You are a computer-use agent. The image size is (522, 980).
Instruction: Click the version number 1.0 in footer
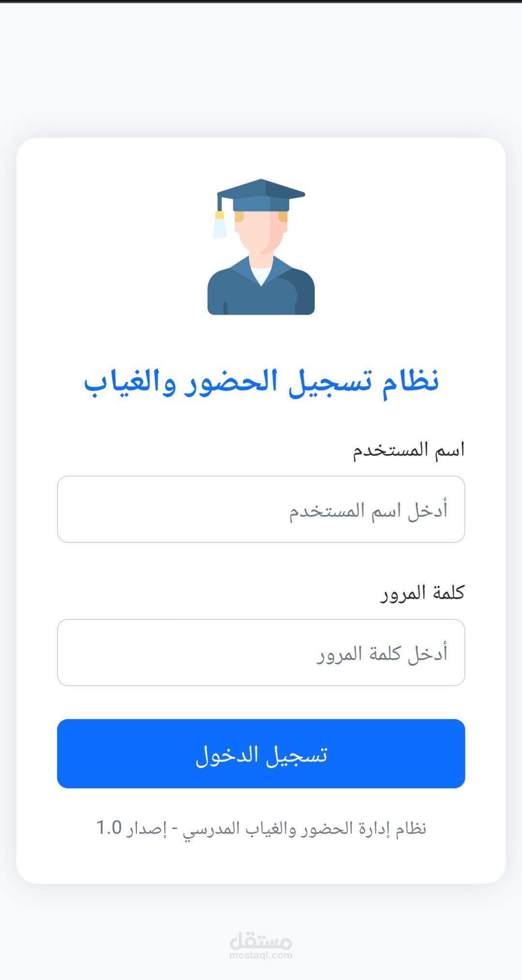tap(109, 828)
